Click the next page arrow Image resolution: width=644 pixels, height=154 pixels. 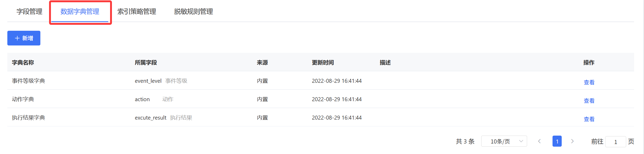click(572, 141)
